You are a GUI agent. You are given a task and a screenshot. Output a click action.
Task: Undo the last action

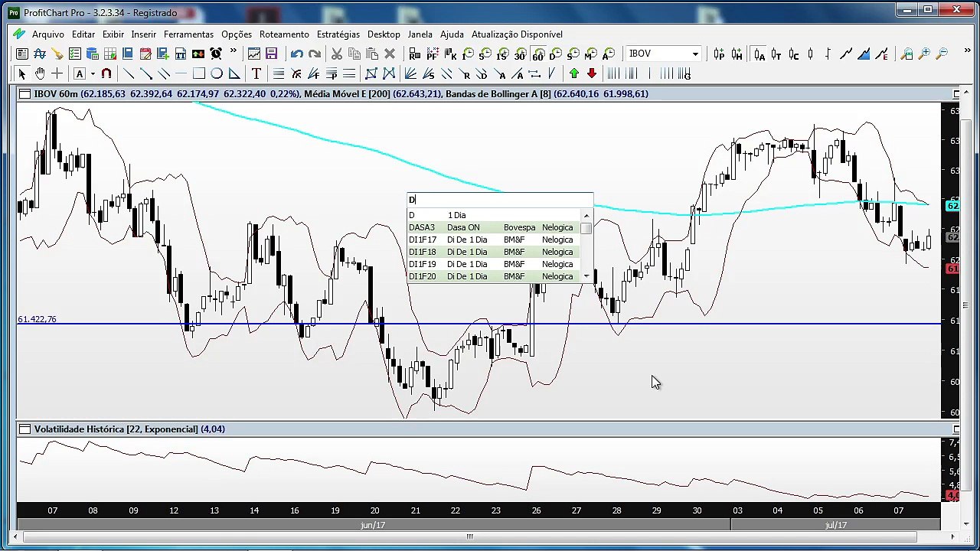tap(297, 54)
